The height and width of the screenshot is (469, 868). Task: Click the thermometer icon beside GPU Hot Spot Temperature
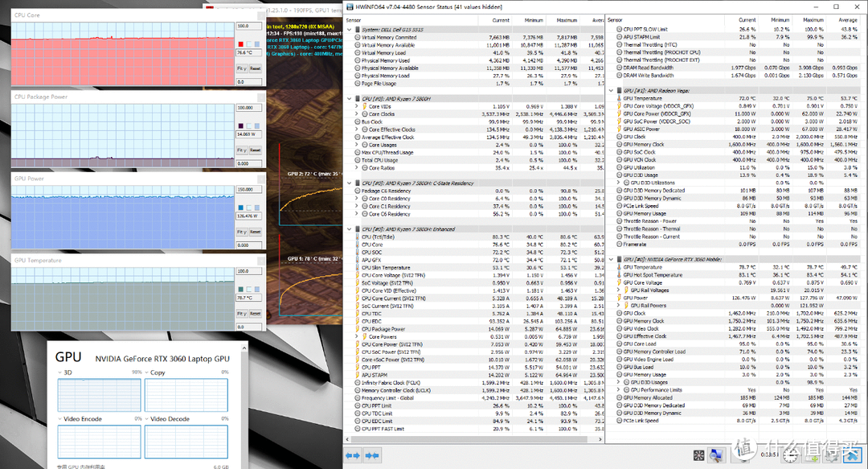[619, 275]
